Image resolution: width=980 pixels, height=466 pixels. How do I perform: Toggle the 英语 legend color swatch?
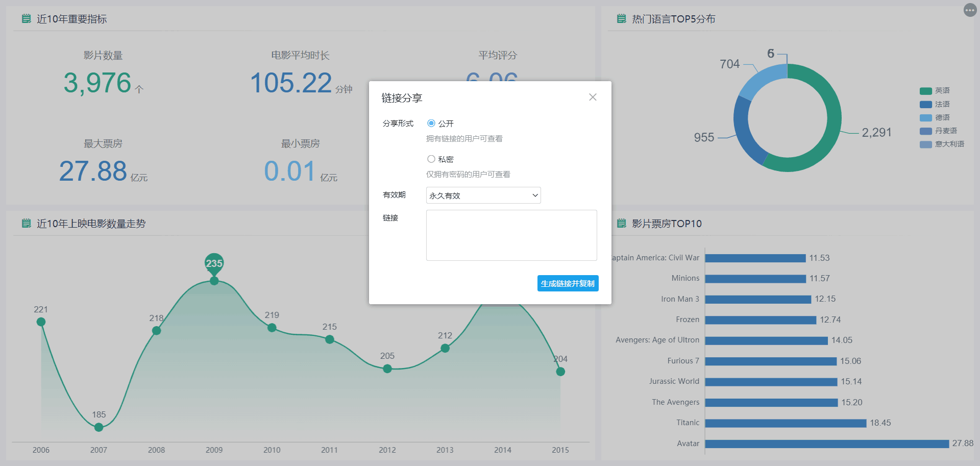click(925, 91)
